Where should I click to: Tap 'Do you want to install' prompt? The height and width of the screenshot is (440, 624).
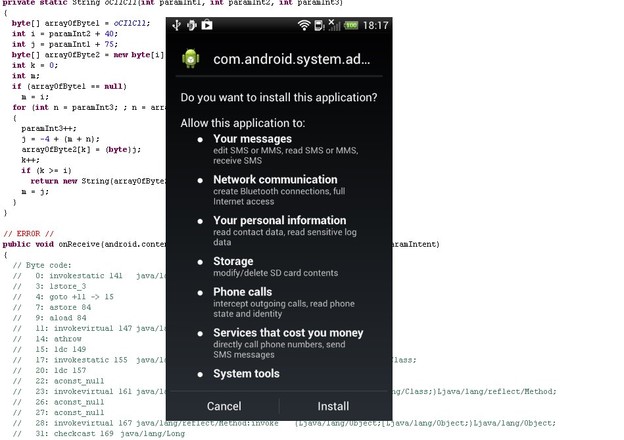279,97
